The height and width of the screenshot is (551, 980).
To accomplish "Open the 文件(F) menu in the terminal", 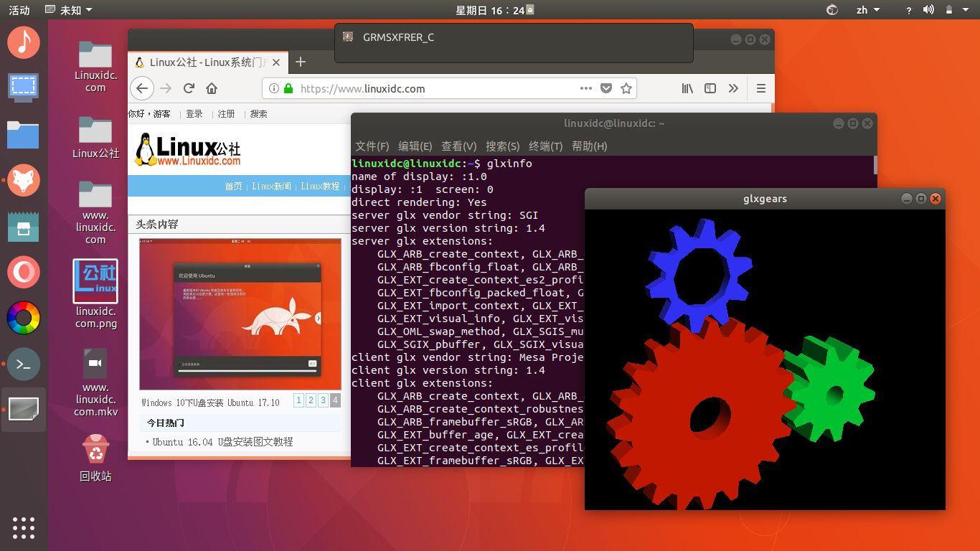I will [372, 146].
